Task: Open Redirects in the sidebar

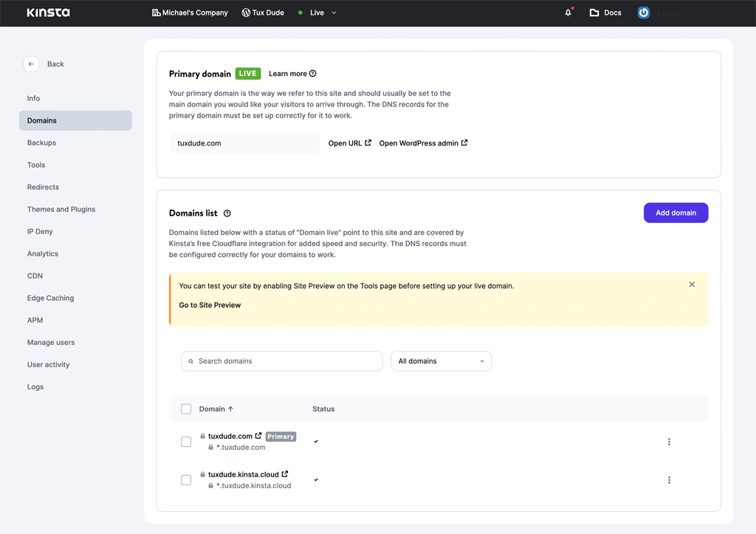Action: point(43,187)
